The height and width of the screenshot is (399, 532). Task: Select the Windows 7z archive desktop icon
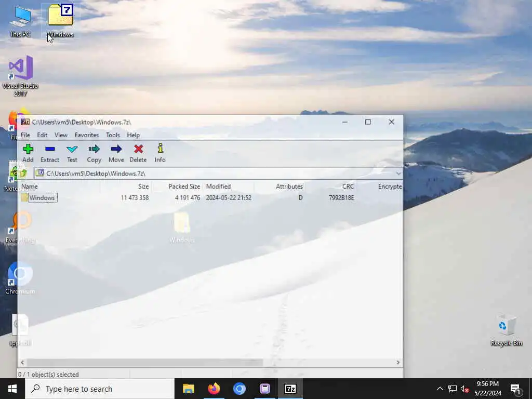click(x=61, y=21)
